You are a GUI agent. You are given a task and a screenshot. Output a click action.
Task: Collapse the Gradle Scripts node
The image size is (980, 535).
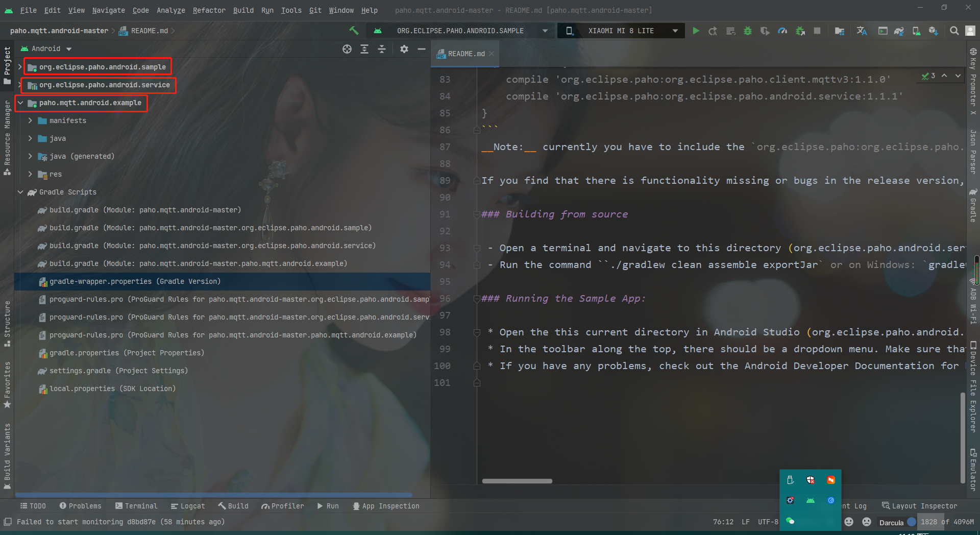click(20, 192)
